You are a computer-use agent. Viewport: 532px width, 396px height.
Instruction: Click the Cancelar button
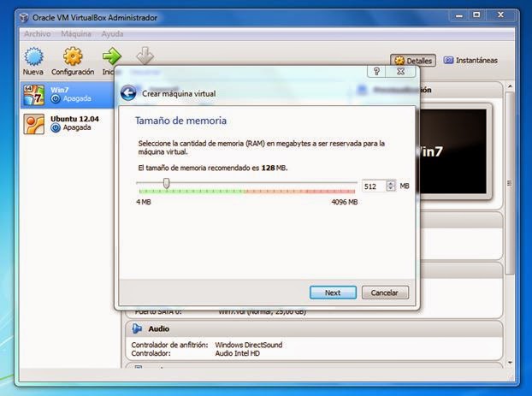pos(385,293)
